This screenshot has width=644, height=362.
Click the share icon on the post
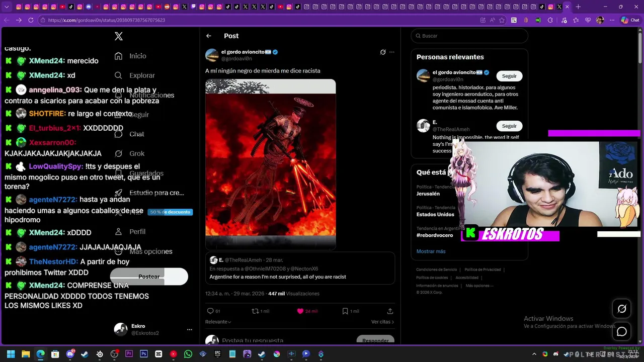point(390,311)
